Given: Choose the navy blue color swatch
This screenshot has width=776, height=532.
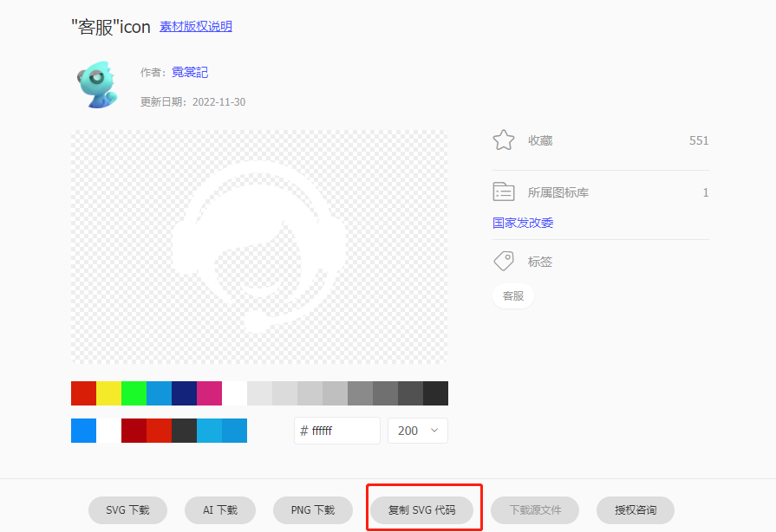Looking at the screenshot, I should tap(184, 393).
